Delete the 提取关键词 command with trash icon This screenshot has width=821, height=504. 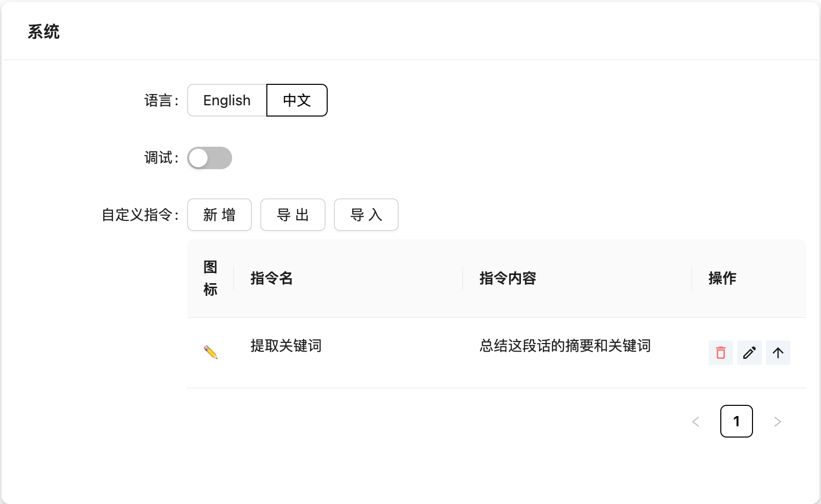pyautogui.click(x=720, y=353)
